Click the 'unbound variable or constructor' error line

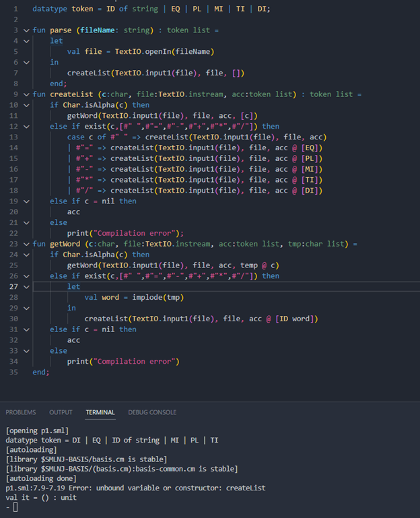click(x=135, y=488)
